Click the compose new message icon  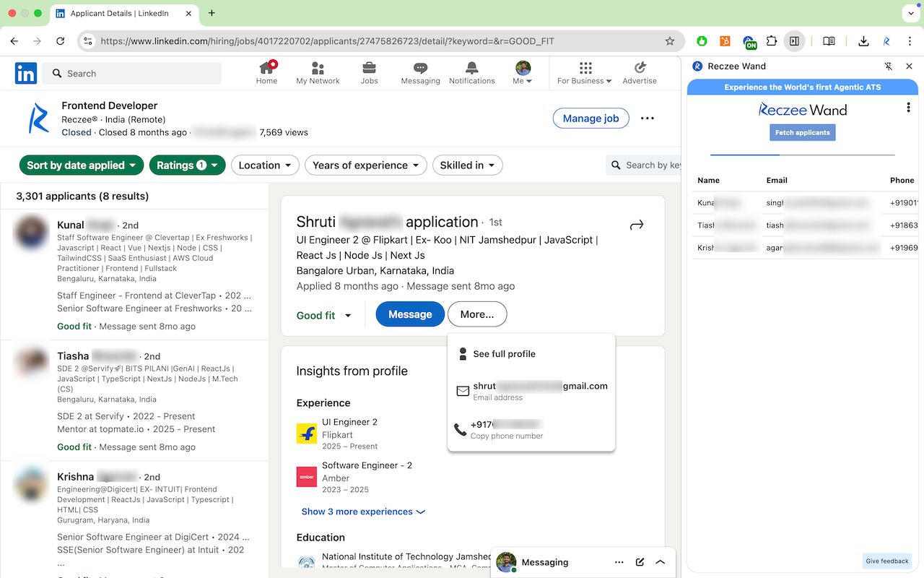[640, 562]
